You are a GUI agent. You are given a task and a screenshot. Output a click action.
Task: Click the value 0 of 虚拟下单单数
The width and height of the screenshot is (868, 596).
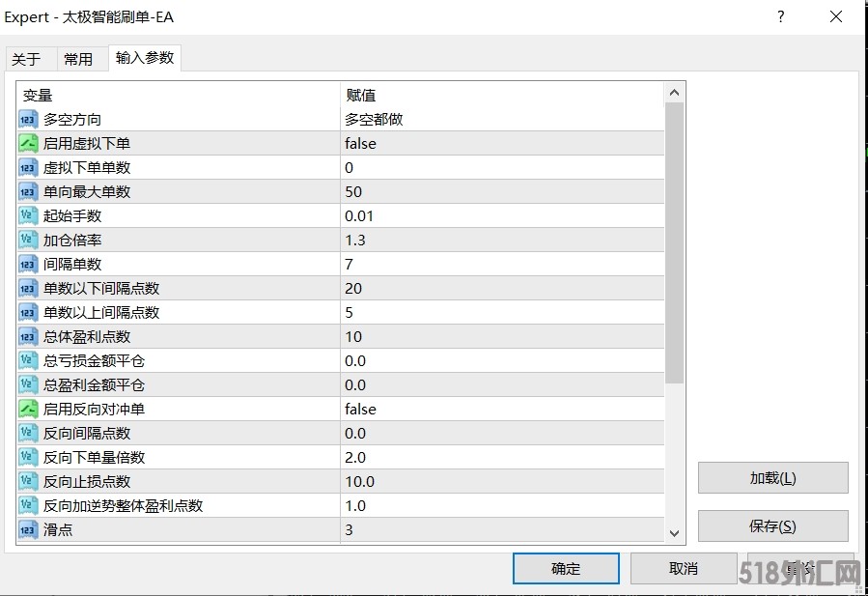349,168
